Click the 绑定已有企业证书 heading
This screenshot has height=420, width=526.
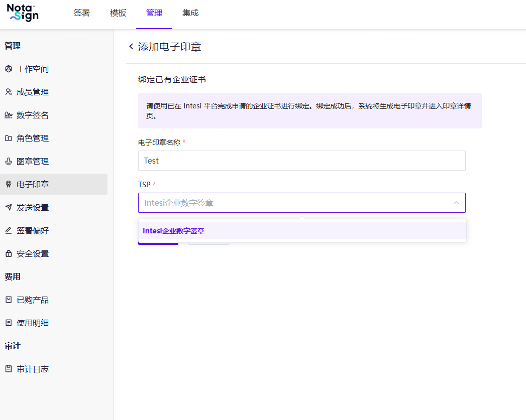[x=172, y=80]
